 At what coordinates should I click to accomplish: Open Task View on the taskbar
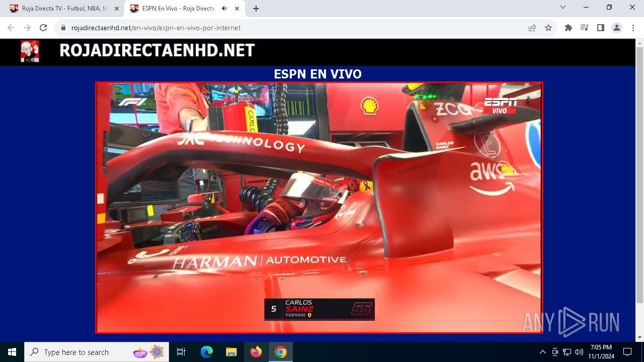pyautogui.click(x=181, y=352)
